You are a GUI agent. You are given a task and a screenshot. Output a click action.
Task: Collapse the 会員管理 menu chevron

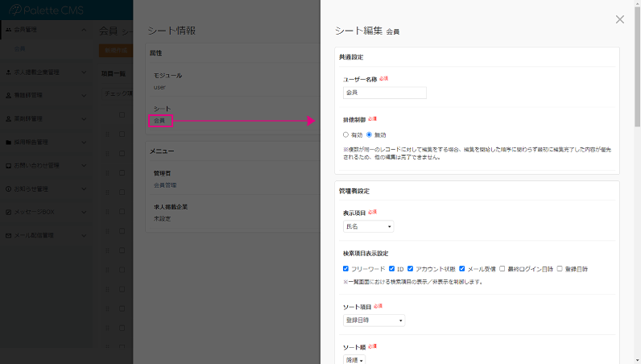pyautogui.click(x=84, y=30)
